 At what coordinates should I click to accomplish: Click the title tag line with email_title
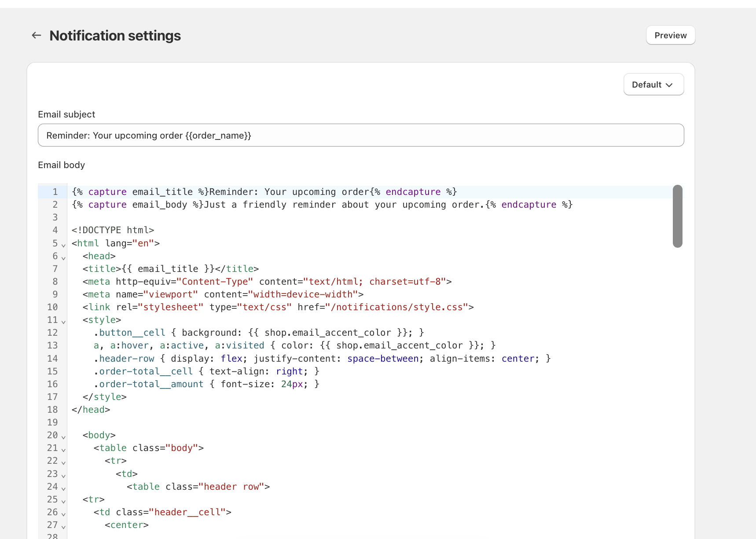pos(171,269)
